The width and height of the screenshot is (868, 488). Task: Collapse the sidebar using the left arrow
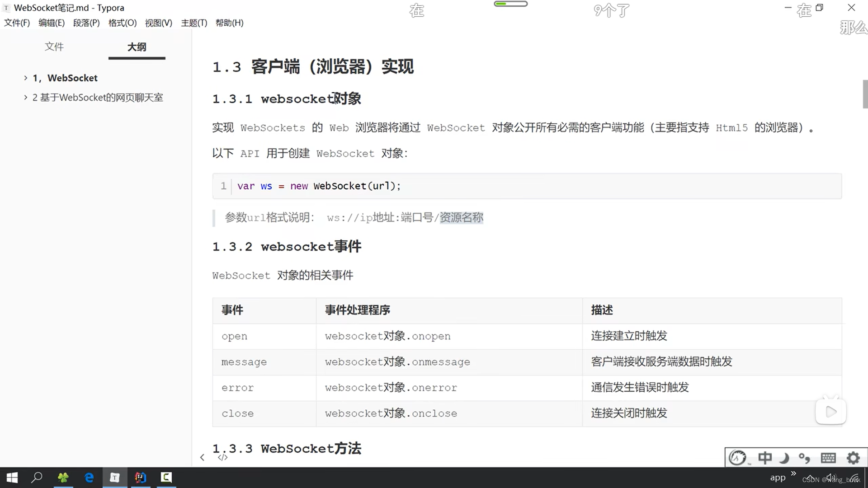[202, 457]
